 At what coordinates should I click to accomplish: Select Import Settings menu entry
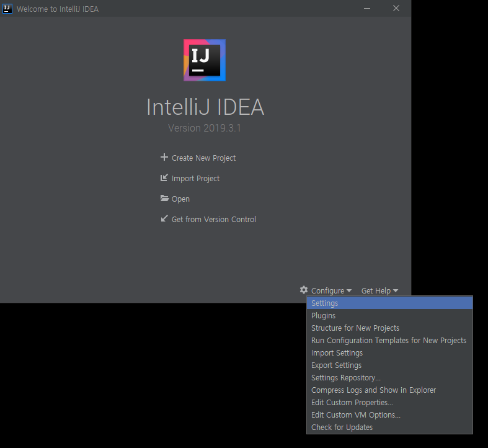pyautogui.click(x=389, y=353)
